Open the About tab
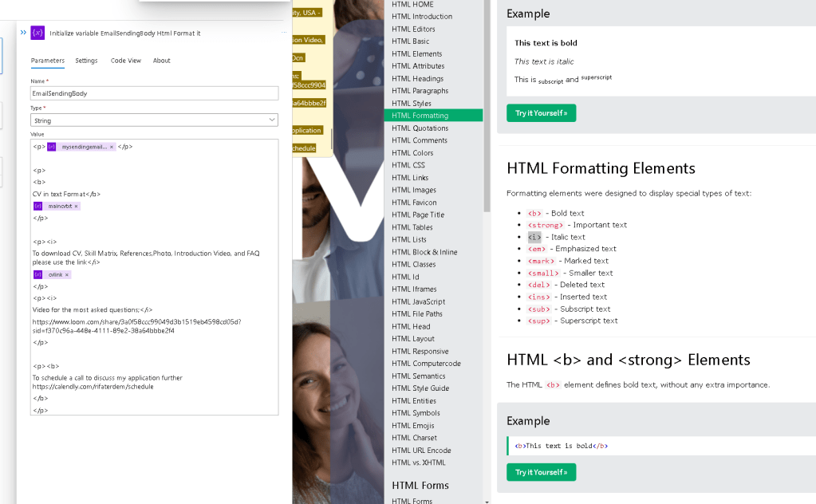 (162, 61)
